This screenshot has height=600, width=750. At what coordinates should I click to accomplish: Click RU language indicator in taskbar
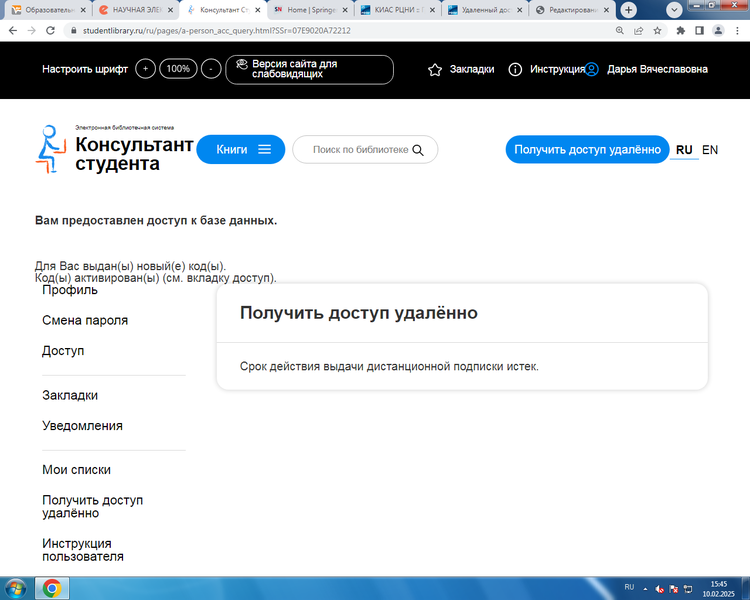click(x=629, y=587)
